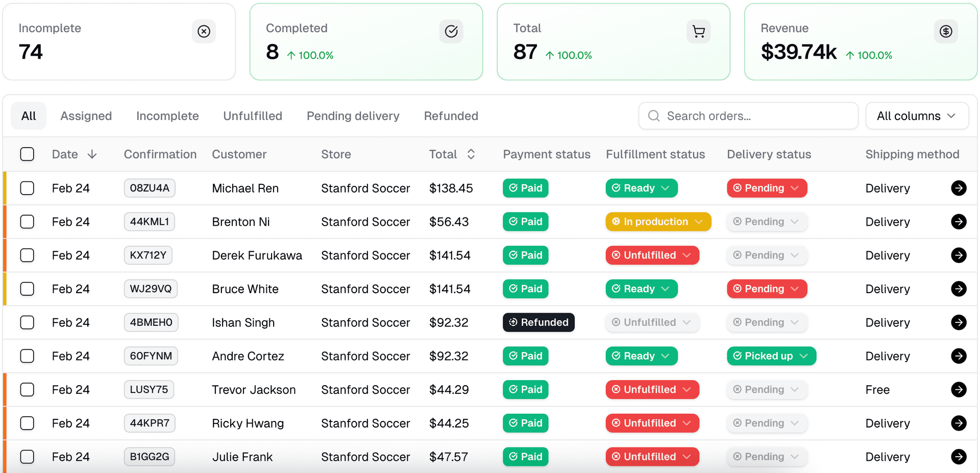The image size is (980, 473).
Task: Click the sort arrow next to Date header
Action: (x=92, y=154)
